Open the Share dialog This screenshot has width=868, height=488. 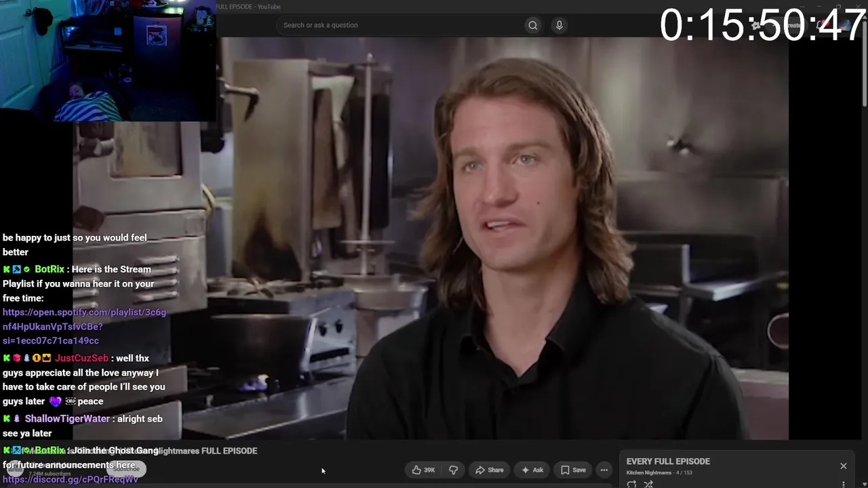coord(489,470)
